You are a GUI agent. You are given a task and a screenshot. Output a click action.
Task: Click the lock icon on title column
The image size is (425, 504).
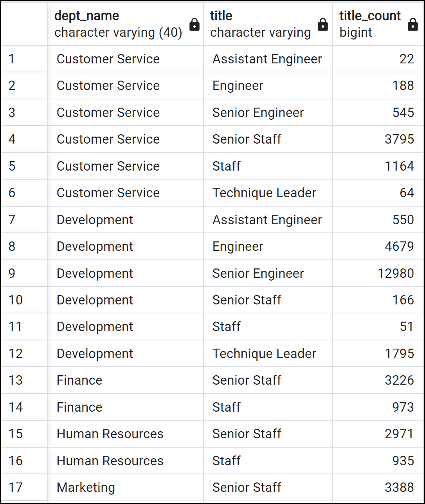pos(322,24)
